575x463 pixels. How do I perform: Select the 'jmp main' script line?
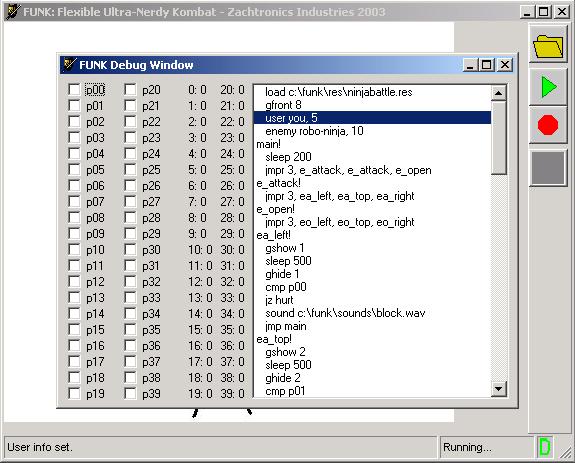(372, 326)
